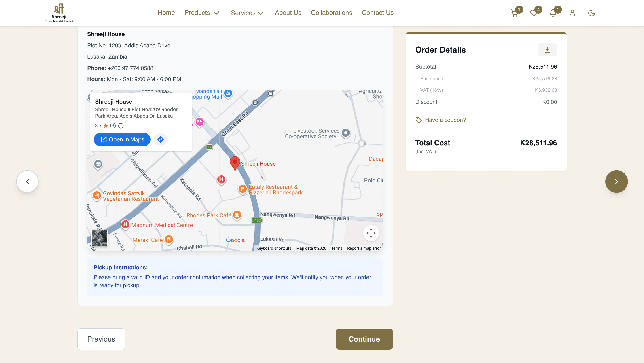The image size is (644, 363).
Task: Switch to satellite imagery thumbnail
Action: 99,238
